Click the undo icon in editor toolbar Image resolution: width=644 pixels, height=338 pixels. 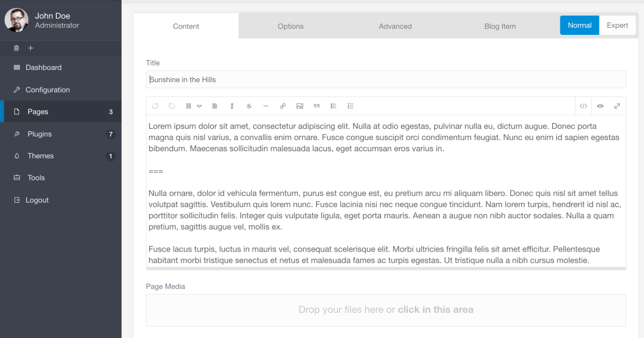[x=155, y=106]
